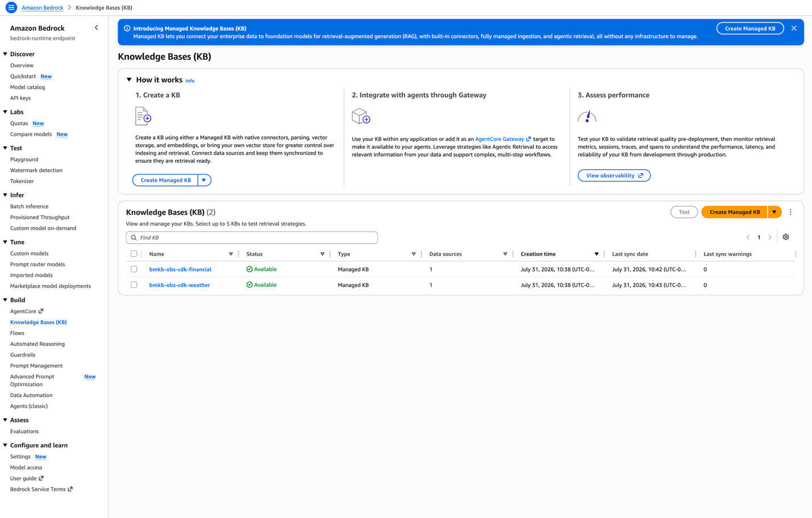Open the dropdown beside outlined Create Managed KB
The image size is (812, 518).
[x=204, y=180]
